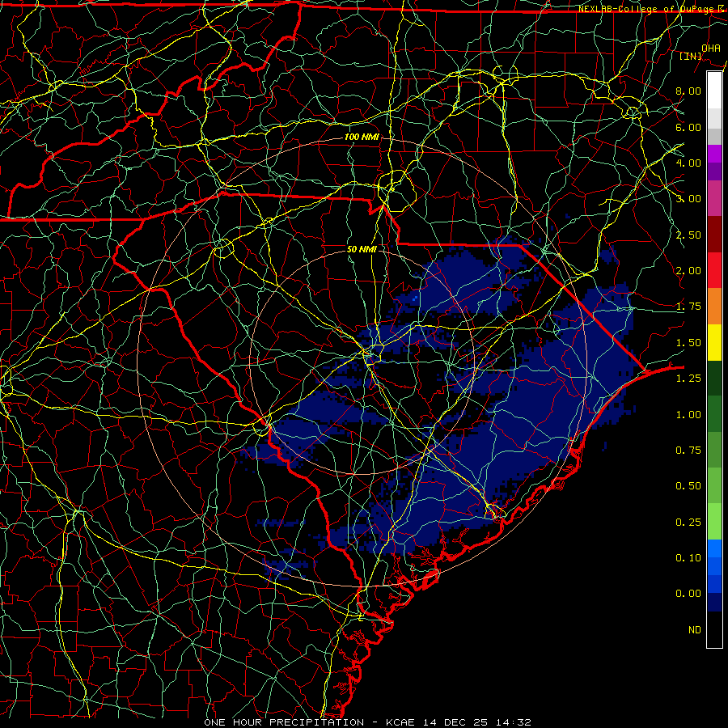Click the [IN] units label
The width and height of the screenshot is (728, 728).
pyautogui.click(x=691, y=57)
